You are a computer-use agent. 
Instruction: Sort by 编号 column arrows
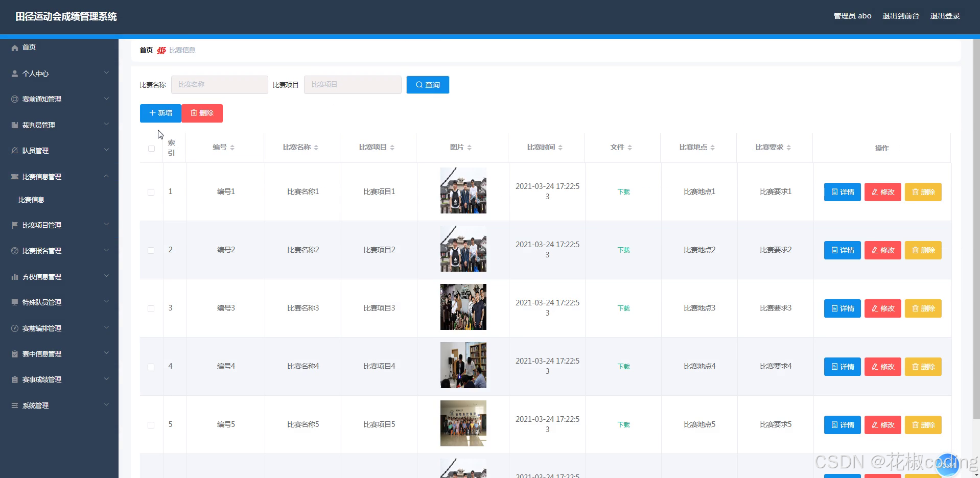click(232, 148)
